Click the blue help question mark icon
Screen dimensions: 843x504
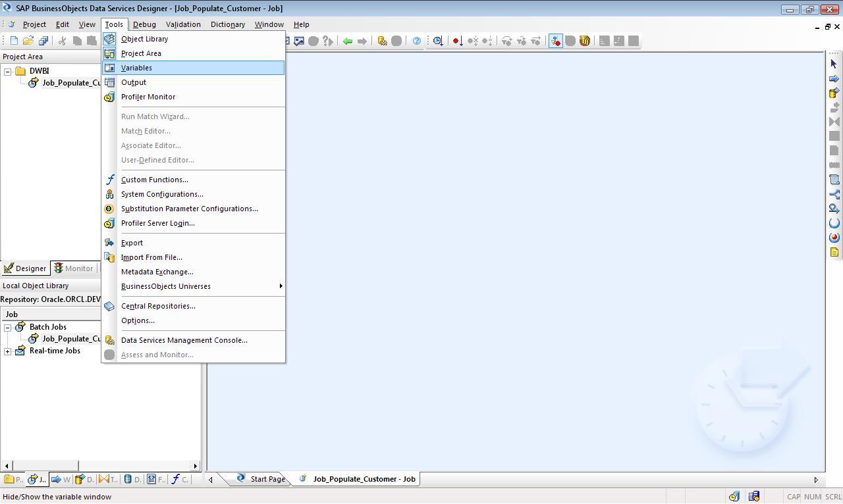(417, 41)
